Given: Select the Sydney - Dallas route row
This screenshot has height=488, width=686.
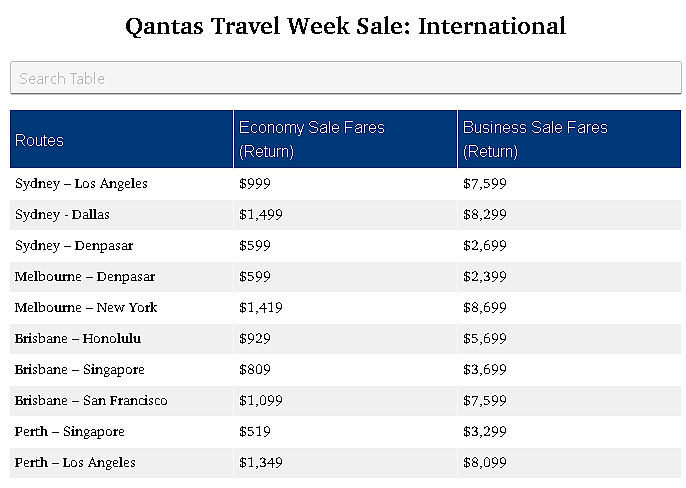Looking at the screenshot, I should [346, 215].
